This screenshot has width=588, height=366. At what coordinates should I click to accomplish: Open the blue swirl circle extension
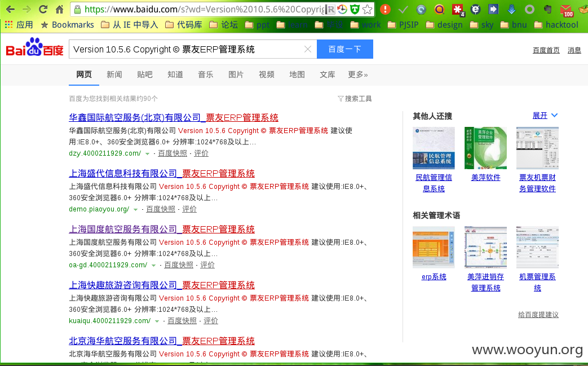point(421,10)
